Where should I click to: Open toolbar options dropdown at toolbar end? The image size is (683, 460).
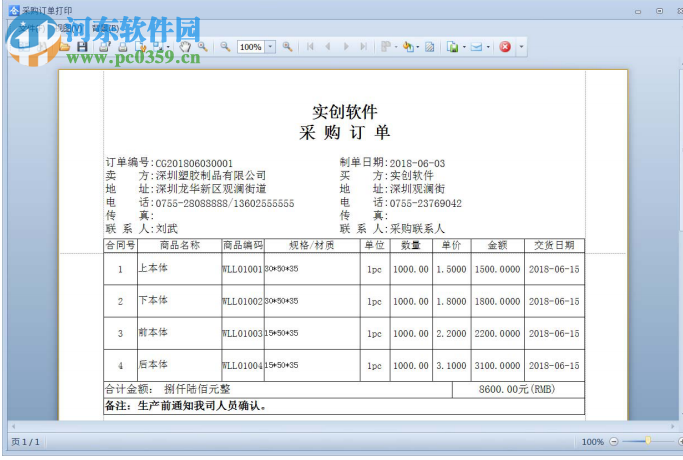[x=521, y=47]
